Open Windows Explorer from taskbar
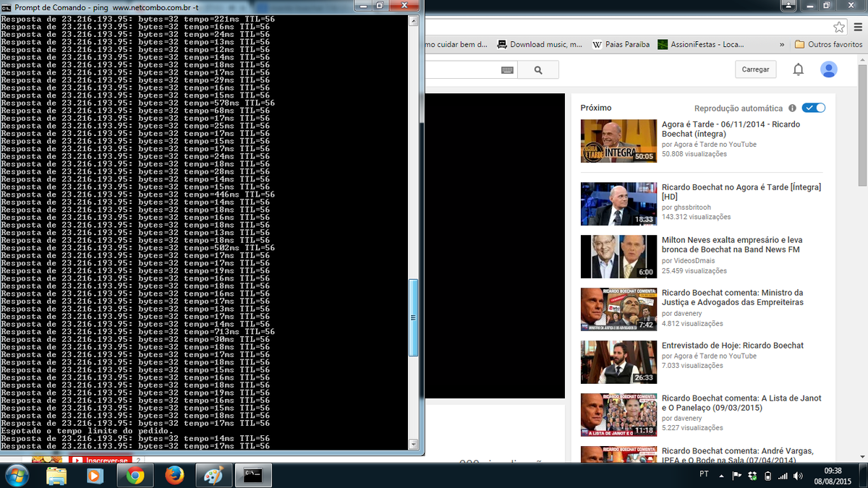868x488 pixels. click(x=57, y=476)
